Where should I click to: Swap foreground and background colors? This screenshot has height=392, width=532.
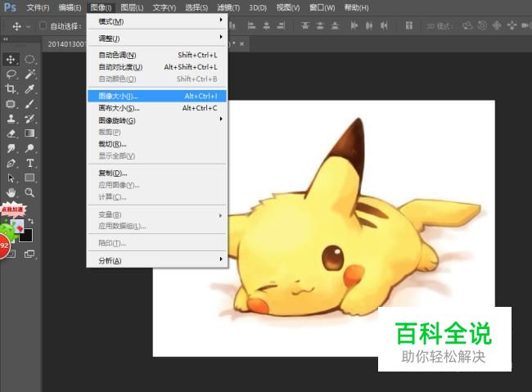(x=31, y=221)
